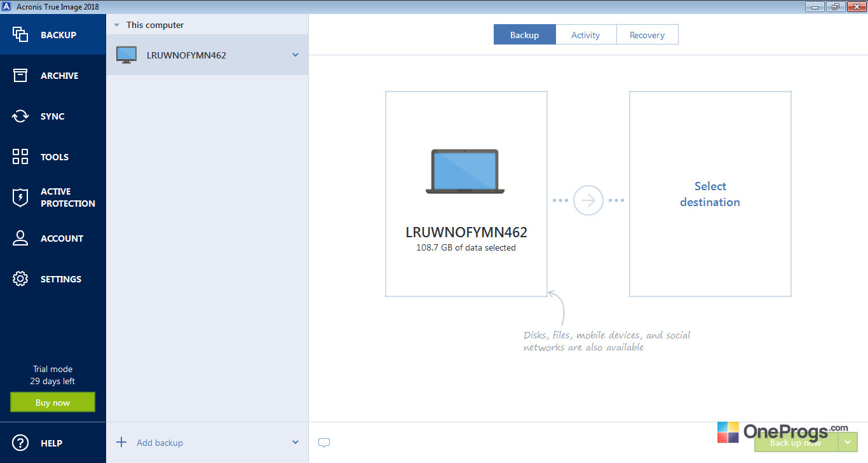Screen dimensions: 868x463
Task: Go to the ARCHIVE section label
Action: click(x=60, y=76)
